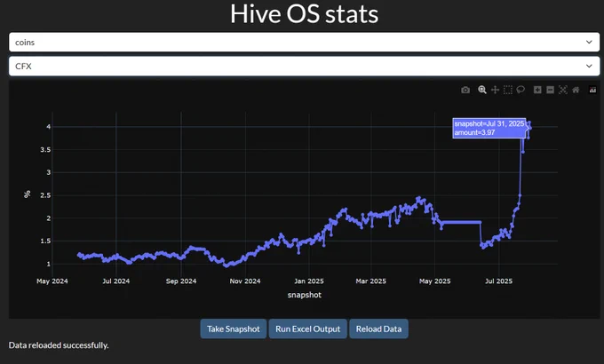Click the Reload Data button
Viewport: 604px width, 364px height.
[378, 329]
